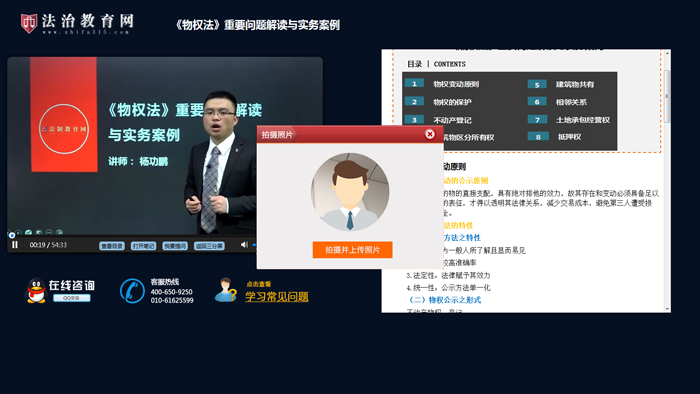This screenshot has width=700, height=394.
Task: Click the 我要提问 button
Action: pos(175,246)
